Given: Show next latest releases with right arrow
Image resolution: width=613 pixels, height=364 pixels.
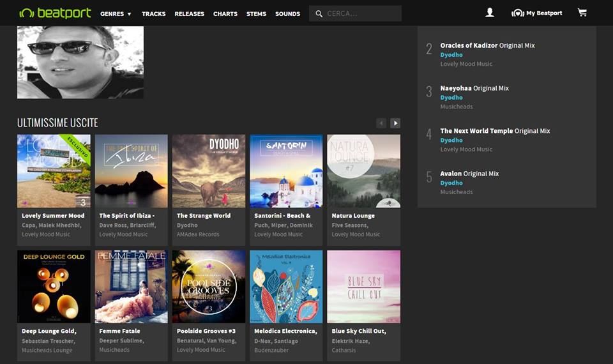Looking at the screenshot, I should pyautogui.click(x=395, y=123).
